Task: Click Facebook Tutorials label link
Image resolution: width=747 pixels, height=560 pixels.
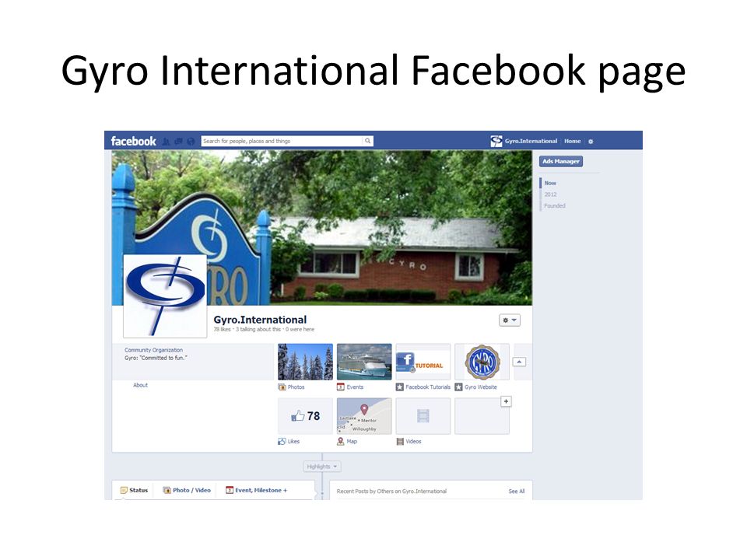Action: pos(428,387)
